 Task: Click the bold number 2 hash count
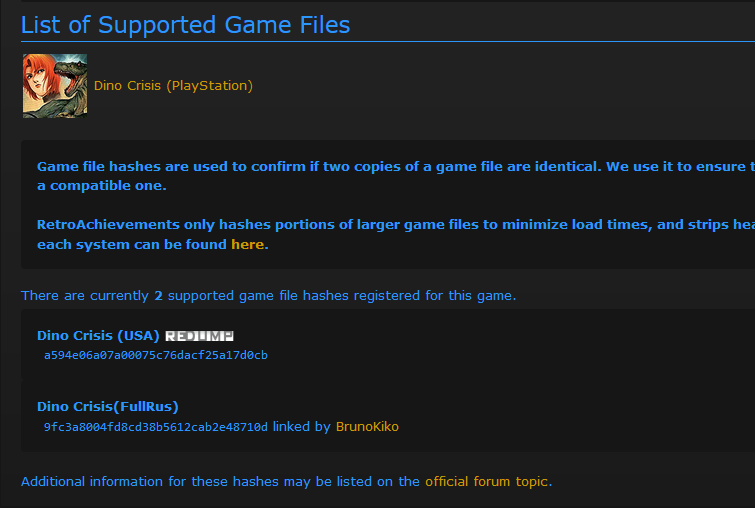pyautogui.click(x=158, y=296)
